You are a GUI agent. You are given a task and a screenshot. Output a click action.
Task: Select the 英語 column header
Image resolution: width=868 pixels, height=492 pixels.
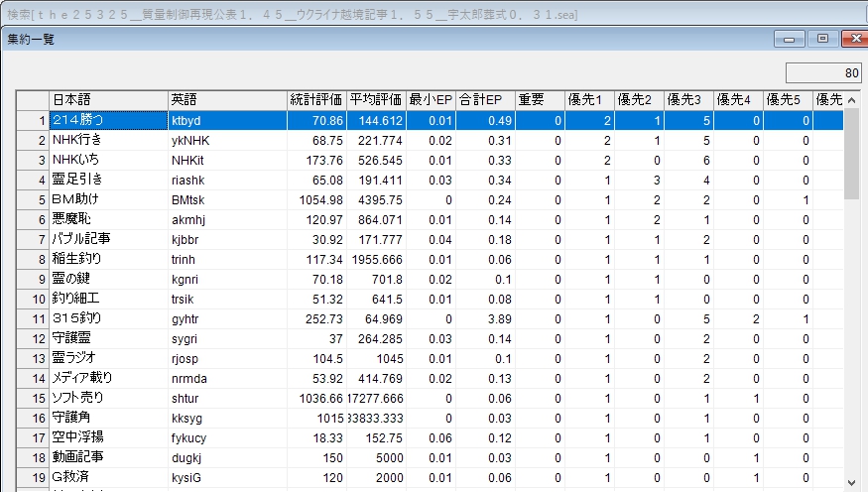point(227,100)
